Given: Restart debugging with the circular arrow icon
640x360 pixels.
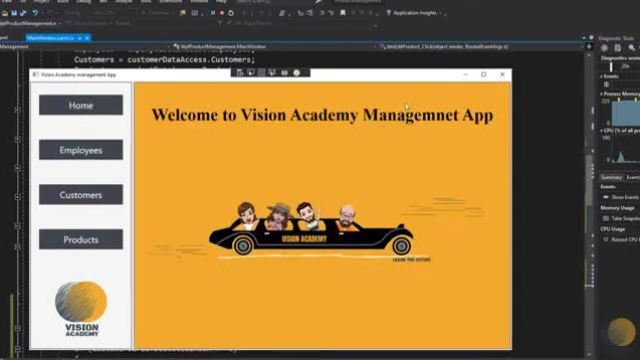Looking at the screenshot, I should [231, 13].
